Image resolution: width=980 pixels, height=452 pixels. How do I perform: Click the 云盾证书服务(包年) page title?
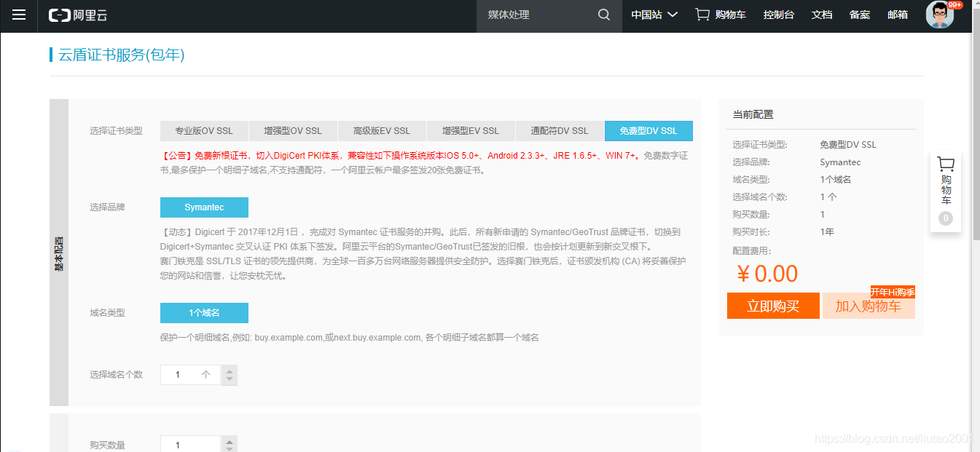[x=122, y=55]
